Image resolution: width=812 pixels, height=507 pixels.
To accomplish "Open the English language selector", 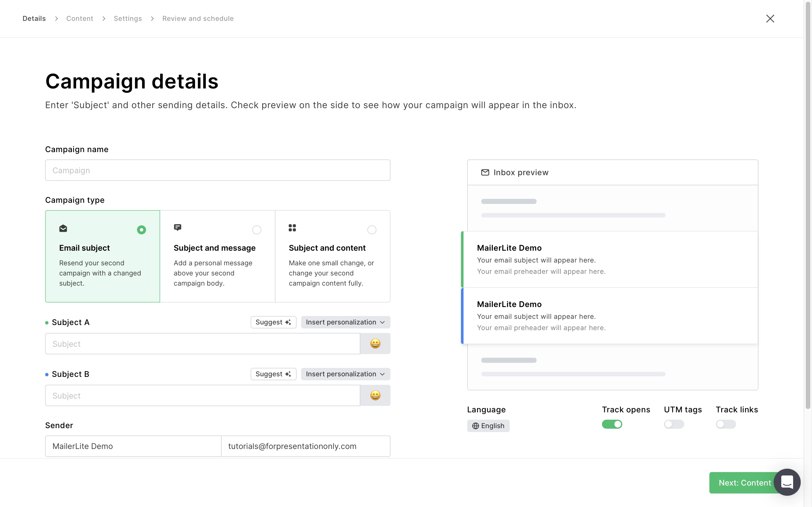I will coord(488,426).
